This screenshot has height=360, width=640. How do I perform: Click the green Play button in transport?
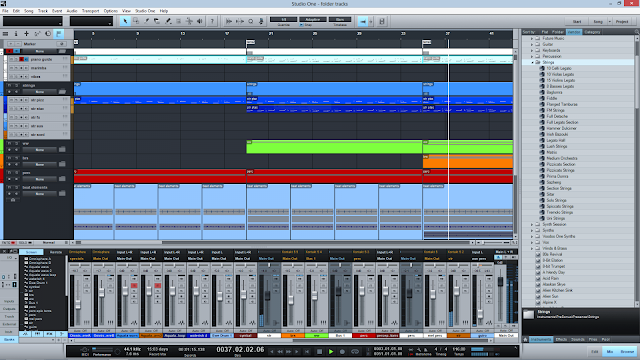331,351
